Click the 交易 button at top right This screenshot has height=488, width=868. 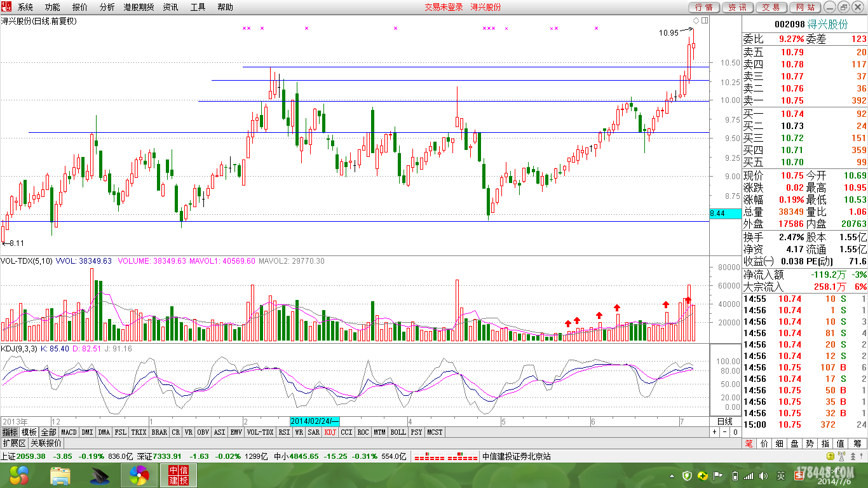[x=771, y=7]
